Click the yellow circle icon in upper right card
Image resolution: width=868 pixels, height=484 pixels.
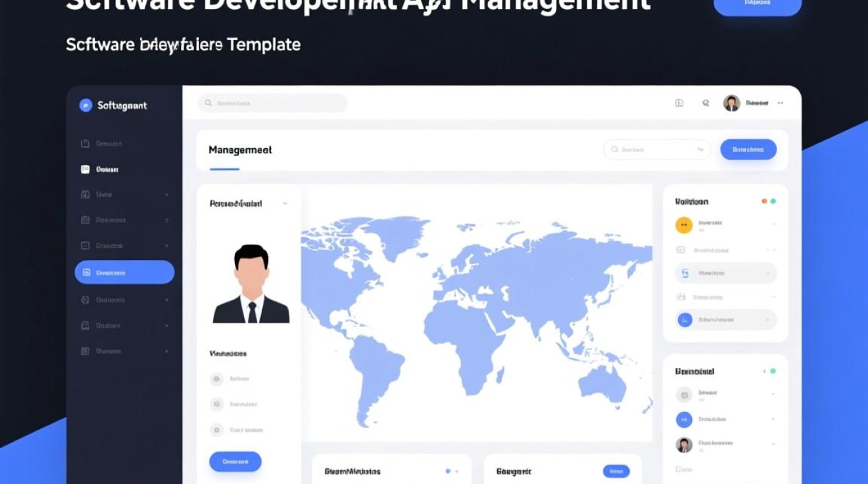(x=684, y=225)
